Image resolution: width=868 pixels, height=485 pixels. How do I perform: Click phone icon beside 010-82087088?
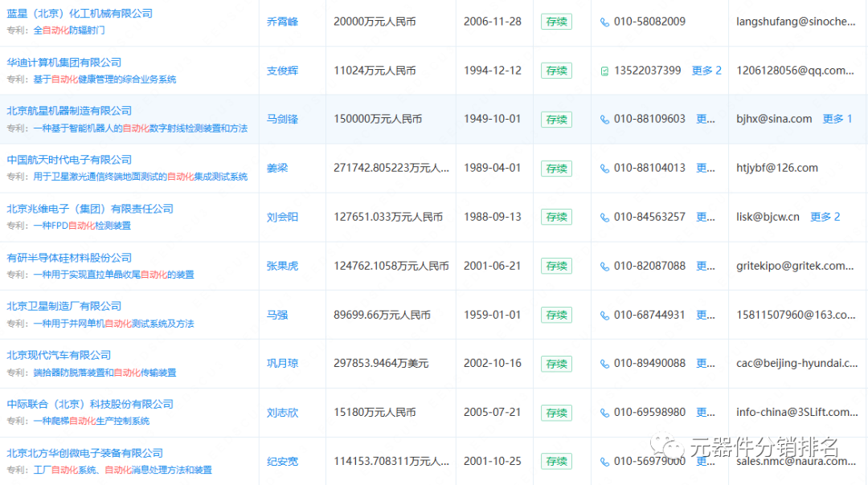[604, 266]
